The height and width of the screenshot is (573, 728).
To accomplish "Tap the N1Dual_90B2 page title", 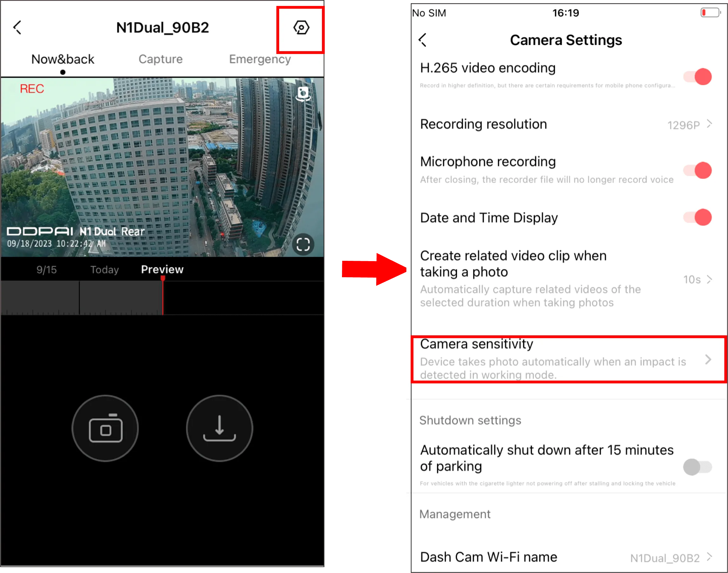I will tap(163, 28).
